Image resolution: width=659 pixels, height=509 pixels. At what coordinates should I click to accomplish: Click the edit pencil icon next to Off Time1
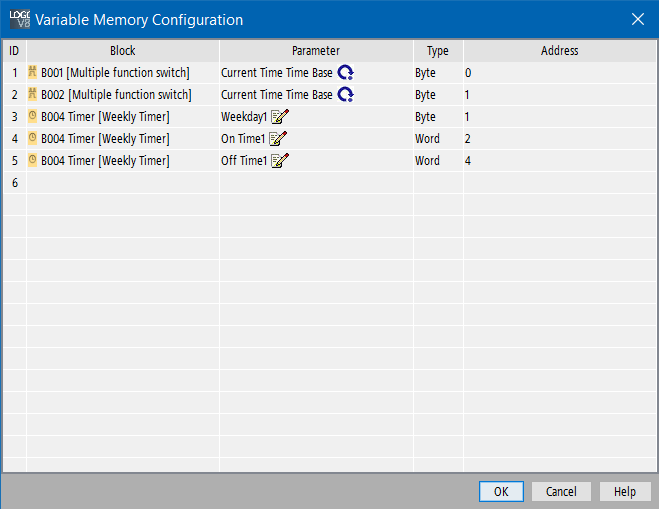pyautogui.click(x=280, y=161)
